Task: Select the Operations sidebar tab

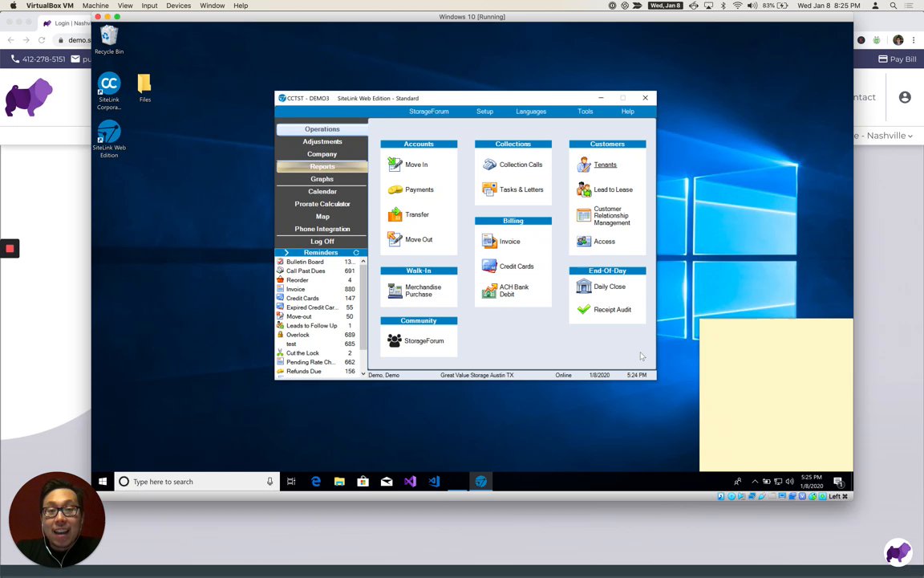Action: click(322, 129)
